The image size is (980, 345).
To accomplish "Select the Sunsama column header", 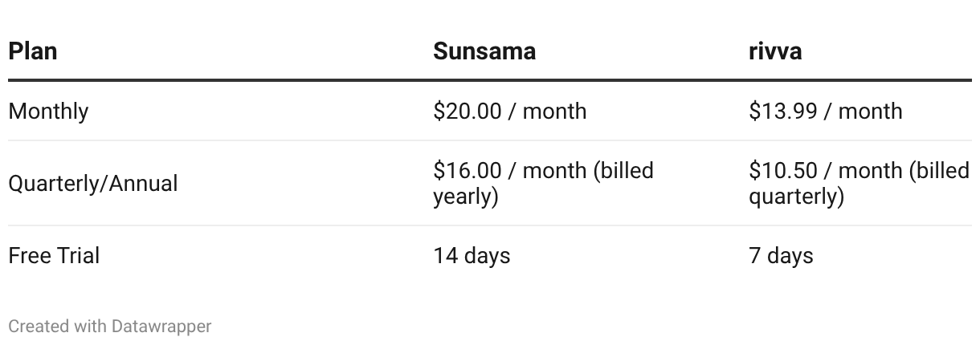I will point(484,51).
